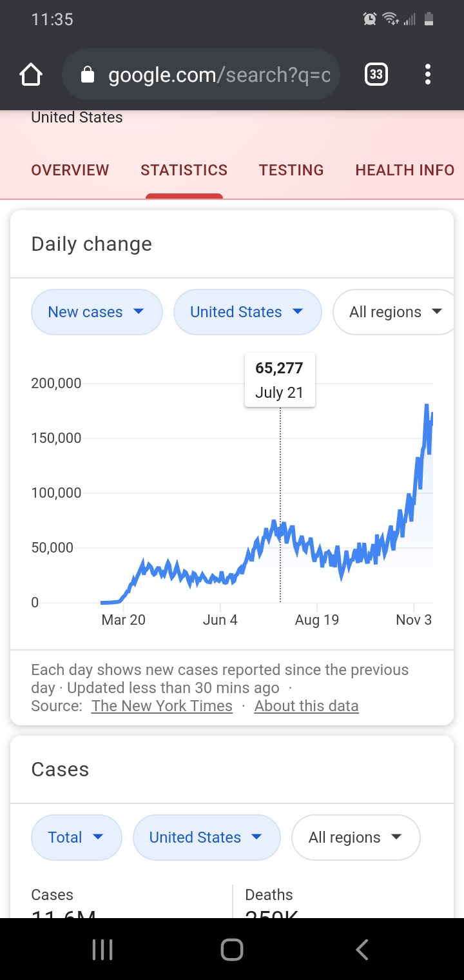Screen dimensions: 464x980
Task: Open The New York Times source link
Action: [162, 706]
